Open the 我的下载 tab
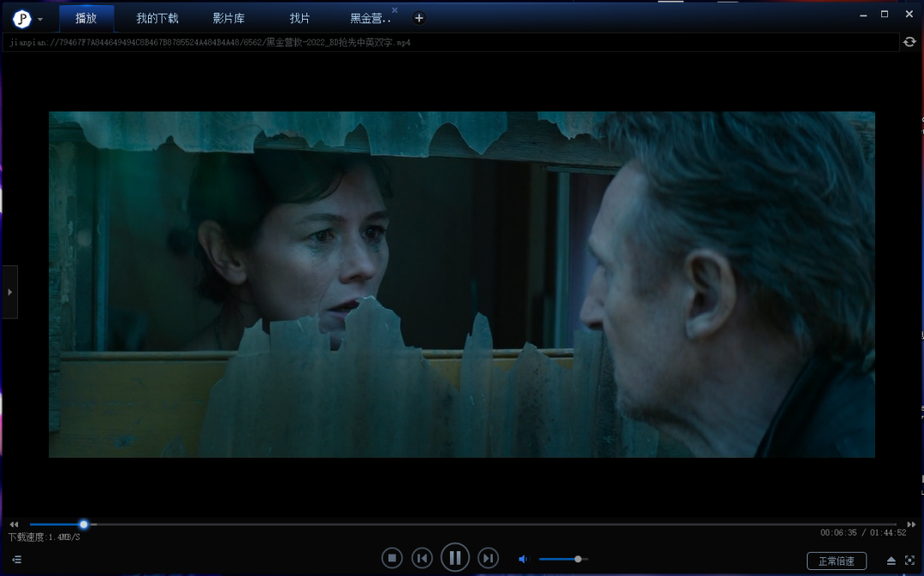924x576 pixels. click(x=157, y=18)
